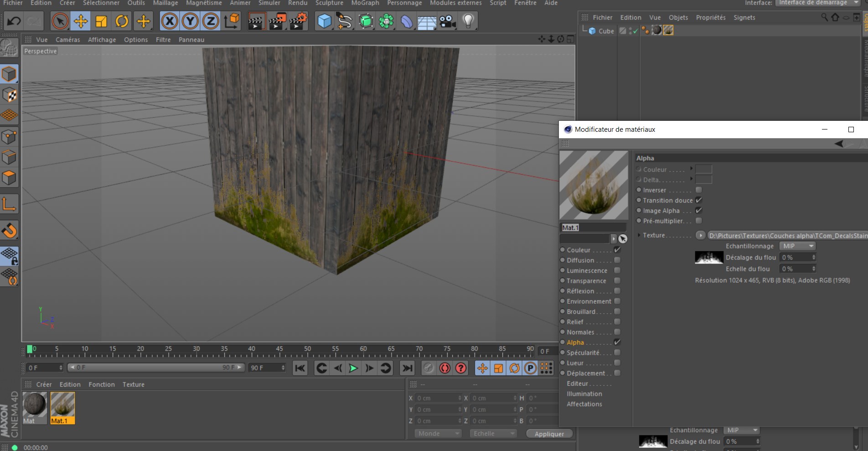Open the Monde coordinate dropdown
Image resolution: width=868 pixels, height=451 pixels.
[x=438, y=433]
